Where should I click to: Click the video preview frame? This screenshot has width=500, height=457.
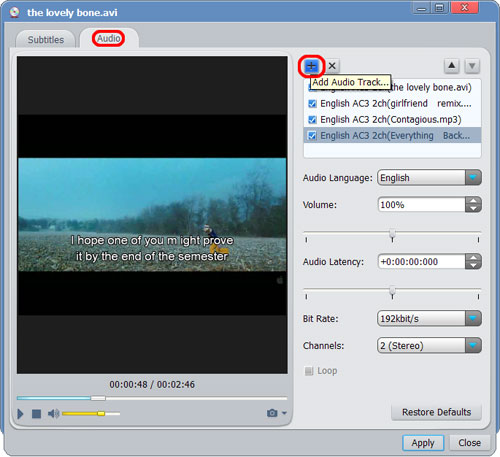click(152, 215)
